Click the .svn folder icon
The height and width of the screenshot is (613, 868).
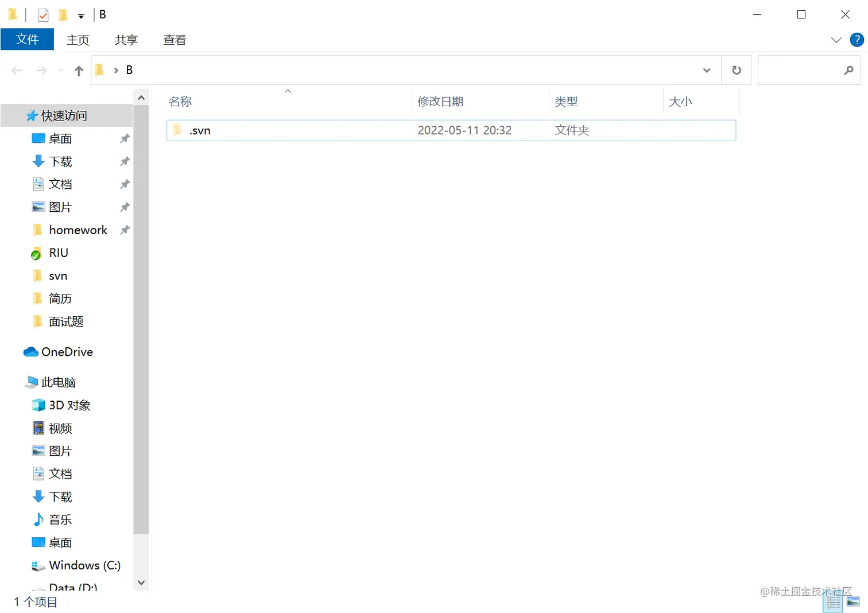coord(177,130)
